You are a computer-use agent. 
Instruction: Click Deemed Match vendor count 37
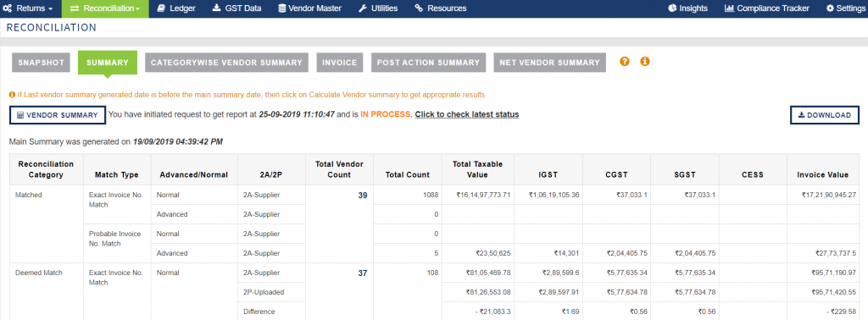(363, 273)
